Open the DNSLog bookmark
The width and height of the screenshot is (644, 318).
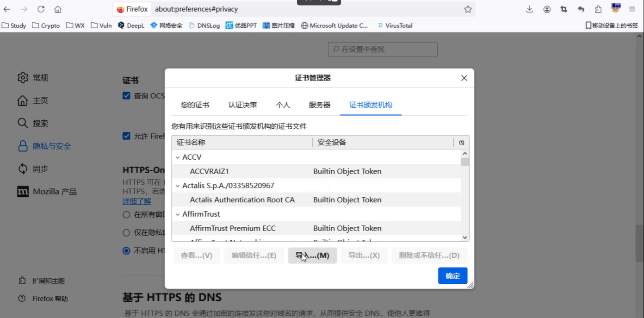pos(204,25)
